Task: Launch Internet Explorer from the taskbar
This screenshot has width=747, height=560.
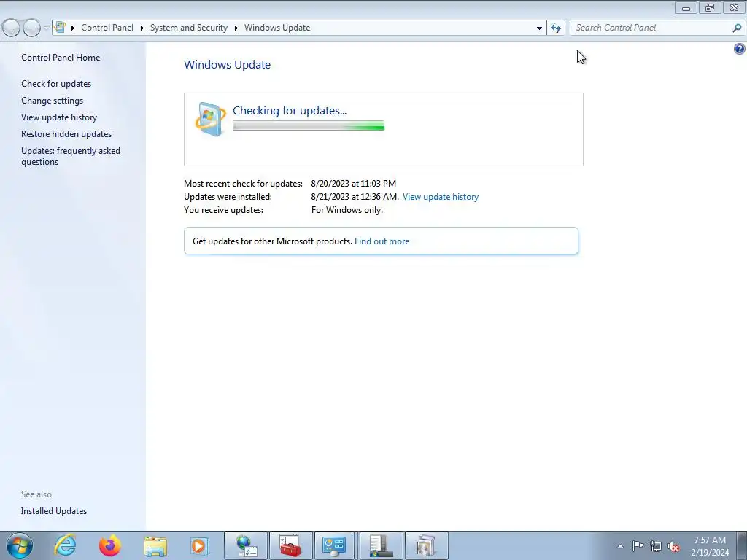Action: point(65,545)
